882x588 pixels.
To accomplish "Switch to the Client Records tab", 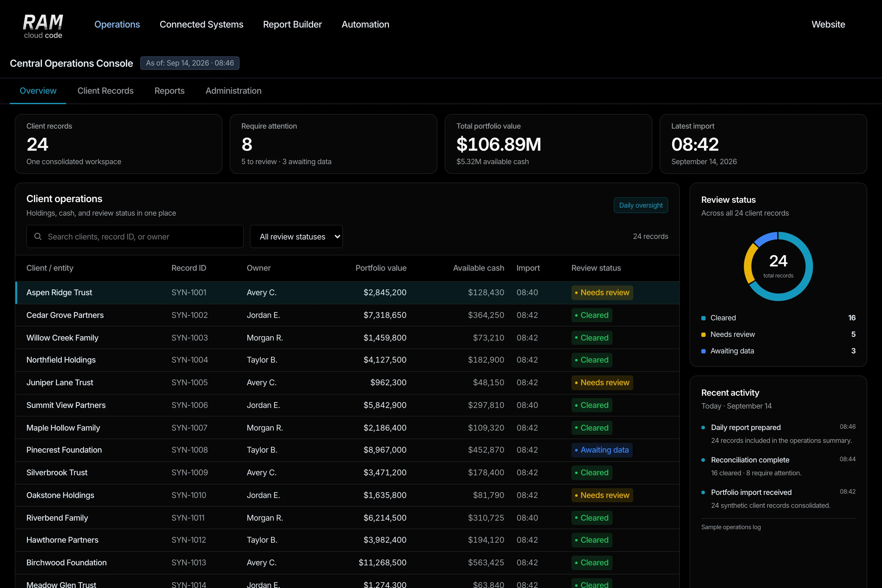I will coord(105,91).
